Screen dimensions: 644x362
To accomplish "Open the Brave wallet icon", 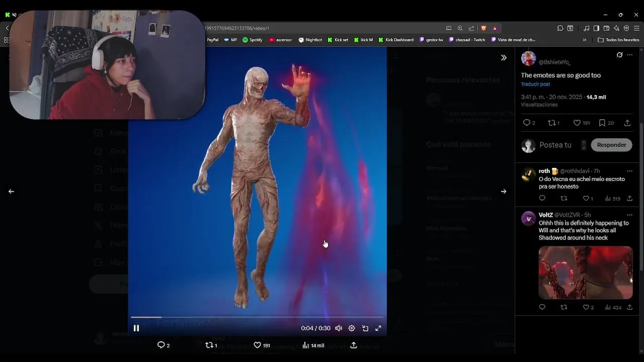I will [606, 28].
